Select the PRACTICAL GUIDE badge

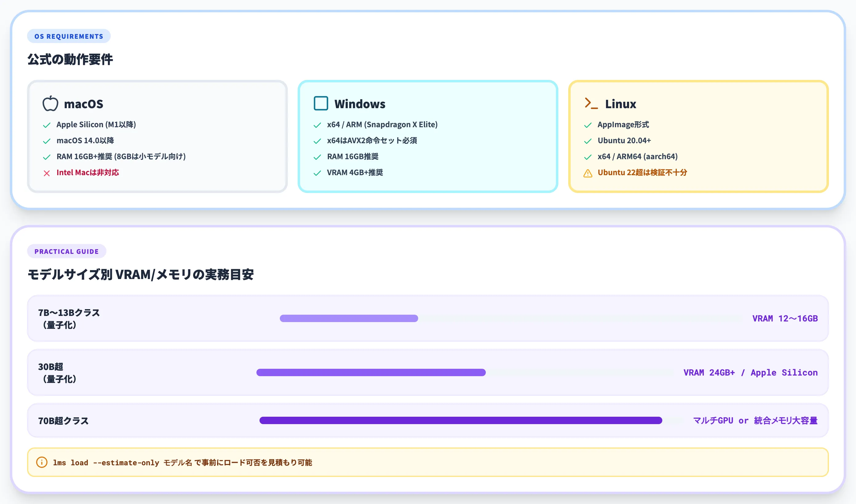coord(67,251)
